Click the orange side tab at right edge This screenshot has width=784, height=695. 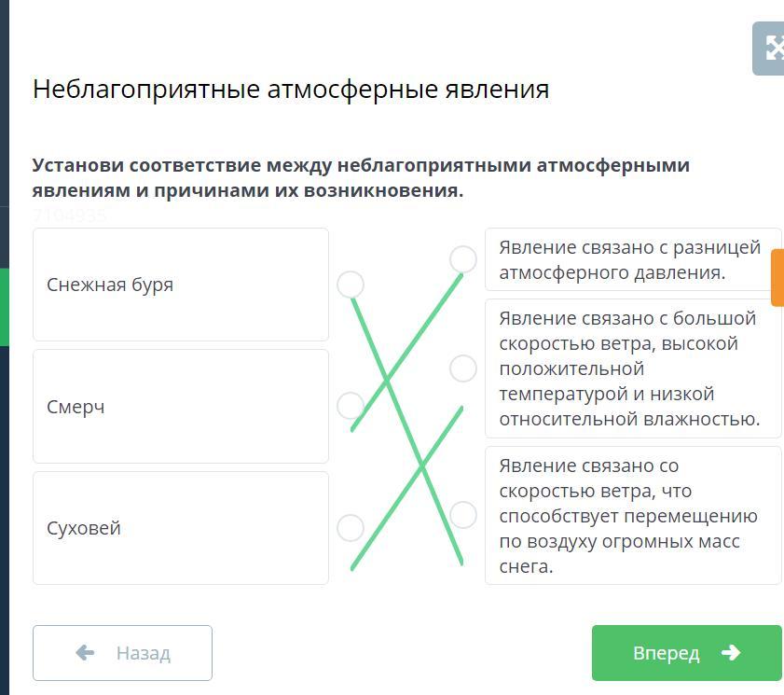[x=777, y=277]
